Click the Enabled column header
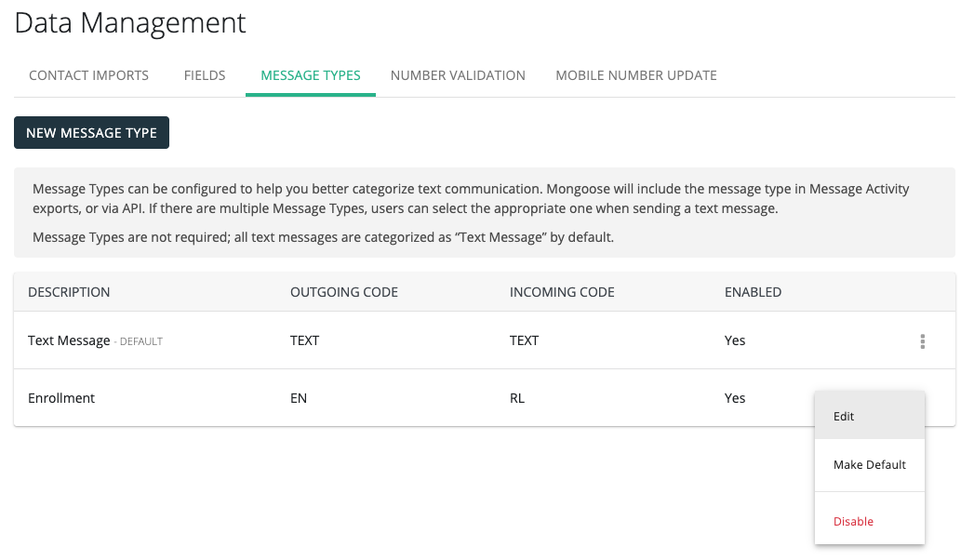Image resolution: width=974 pixels, height=560 pixels. click(753, 292)
